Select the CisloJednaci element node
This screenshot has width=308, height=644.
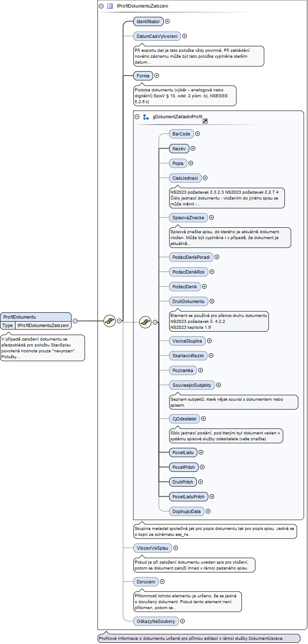pos(185,178)
